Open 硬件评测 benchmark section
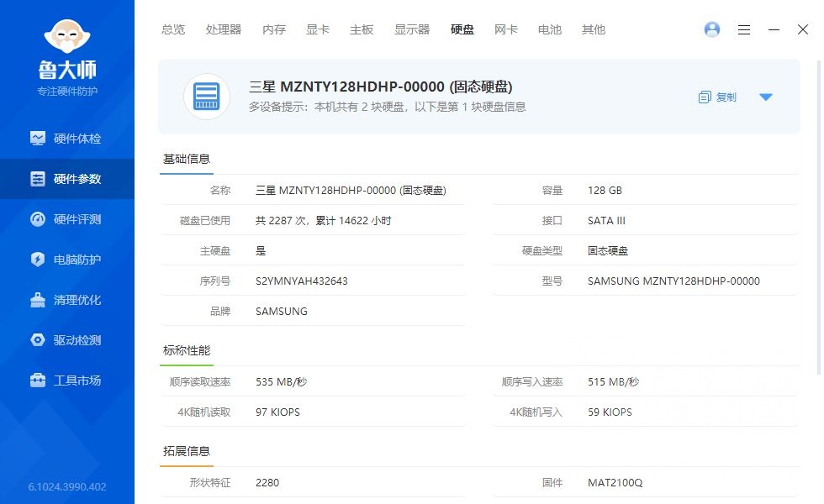The height and width of the screenshot is (504, 824). tap(67, 219)
